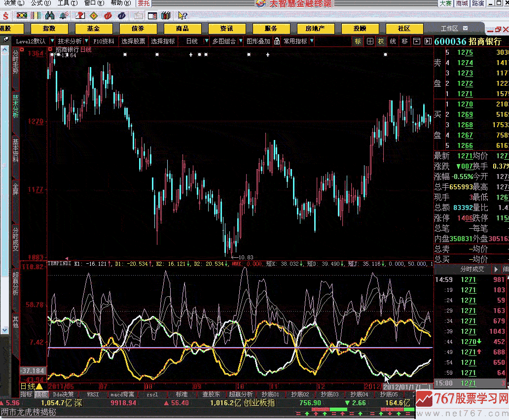Click the collapse panel up-arrow icon

[416, 41]
